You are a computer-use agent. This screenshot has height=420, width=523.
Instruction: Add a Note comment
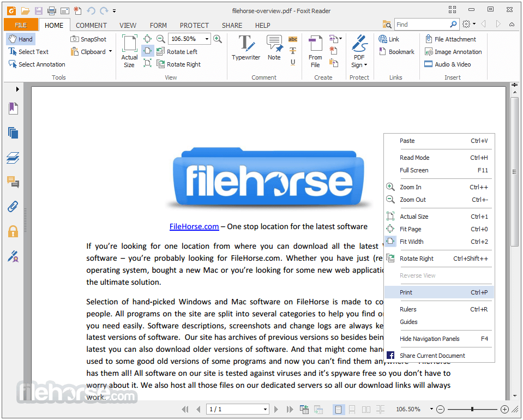pyautogui.click(x=274, y=47)
